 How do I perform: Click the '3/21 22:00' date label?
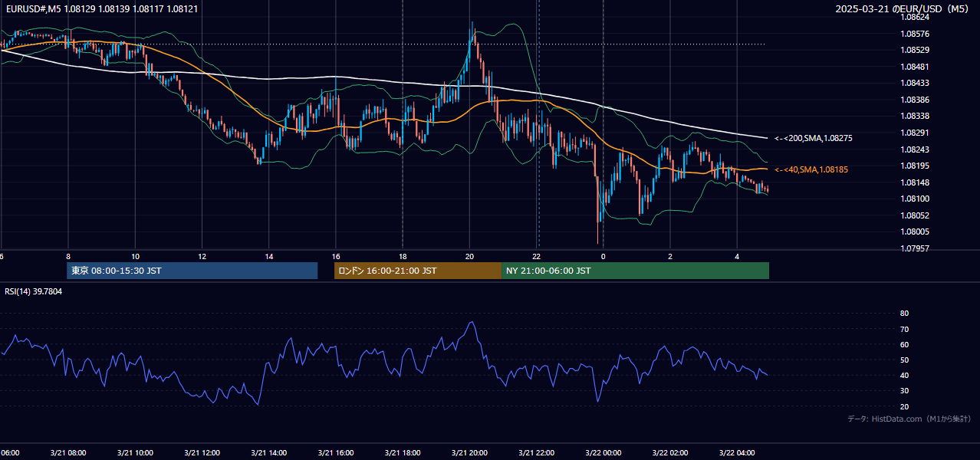coord(536,452)
